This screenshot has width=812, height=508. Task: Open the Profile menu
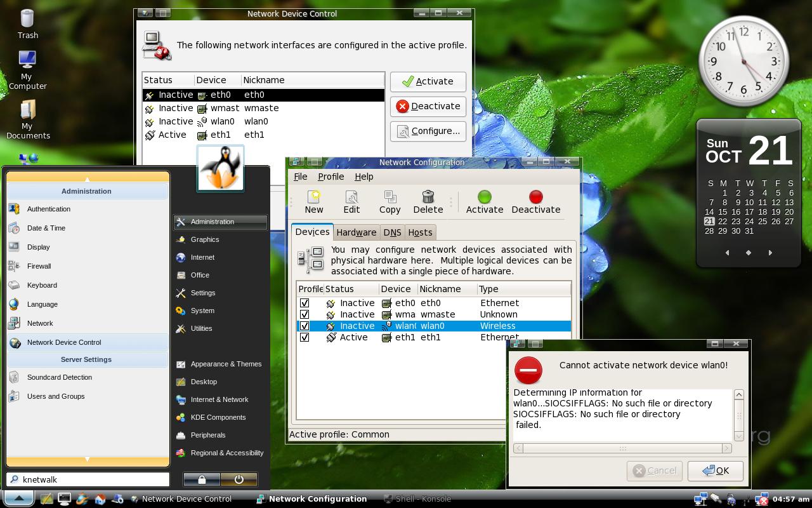[x=331, y=177]
